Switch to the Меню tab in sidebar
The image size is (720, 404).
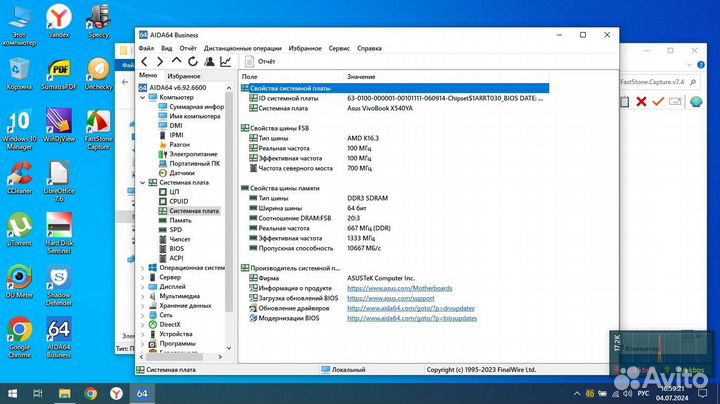(x=148, y=75)
